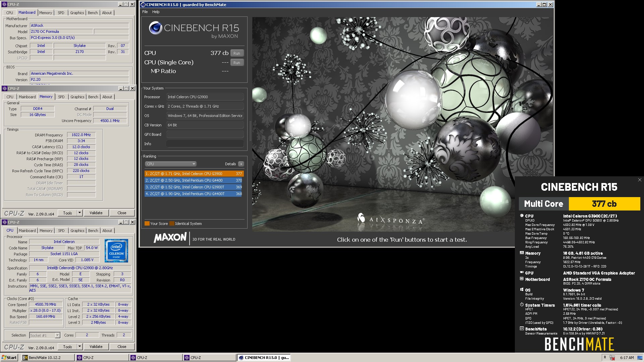644x362 pixels.
Task: Click the Cinebench window title bar icon
Action: pyautogui.click(x=143, y=5)
